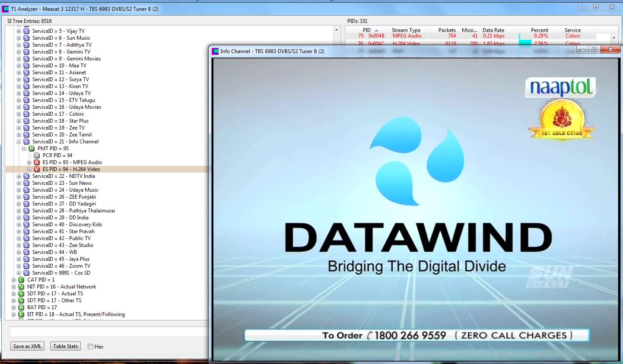Click the S icon beside Zee Tamil
The width and height of the screenshot is (623, 364).
coord(26,135)
